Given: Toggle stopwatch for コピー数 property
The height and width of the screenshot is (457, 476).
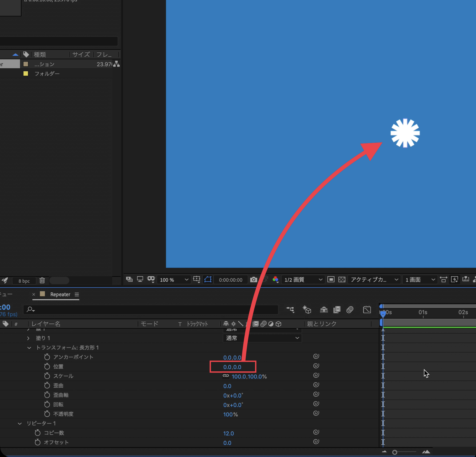Looking at the screenshot, I should (x=38, y=433).
